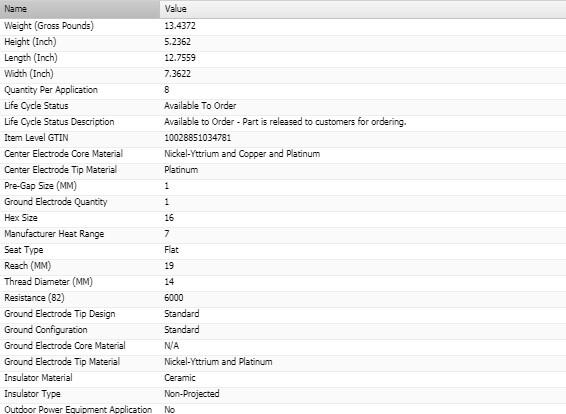
Task: Click the Resistance value 6000
Action: pyautogui.click(x=174, y=298)
